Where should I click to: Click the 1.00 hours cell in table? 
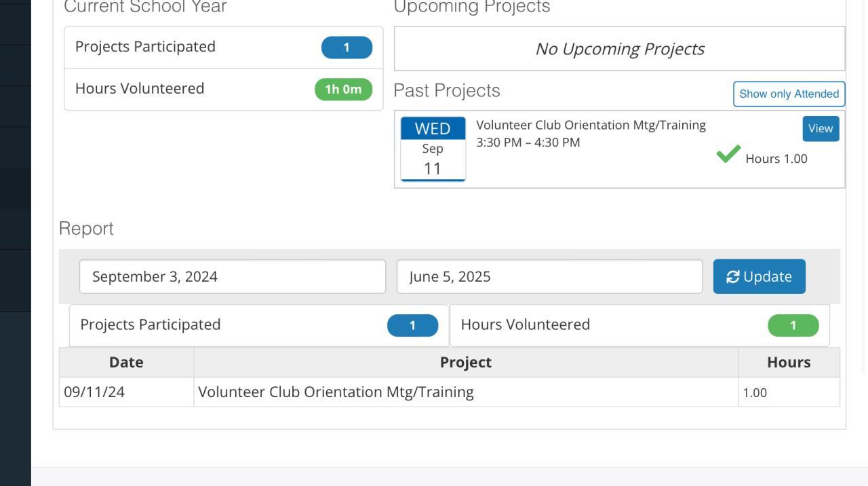[755, 393]
